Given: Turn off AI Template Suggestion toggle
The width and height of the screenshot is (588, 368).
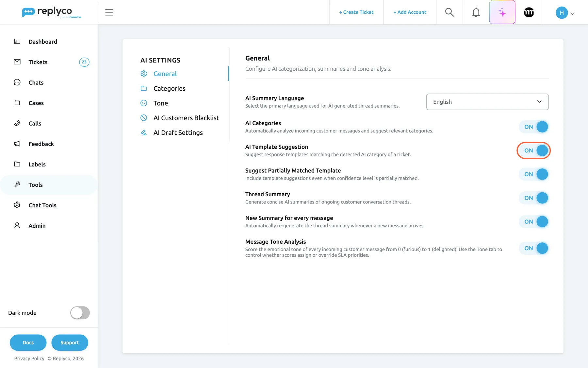Looking at the screenshot, I should tap(534, 150).
